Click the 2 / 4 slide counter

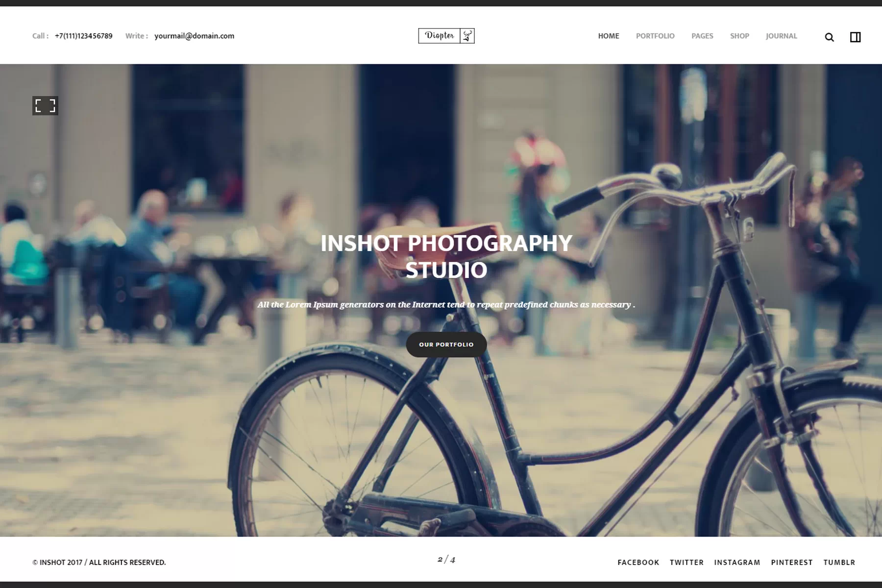tap(446, 560)
